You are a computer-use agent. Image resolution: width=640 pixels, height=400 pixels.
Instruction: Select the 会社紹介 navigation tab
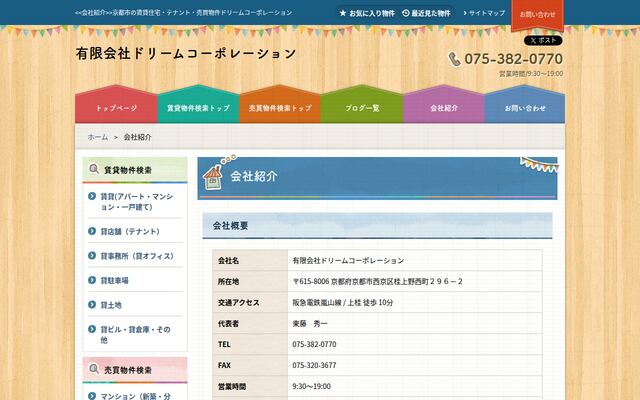444,104
